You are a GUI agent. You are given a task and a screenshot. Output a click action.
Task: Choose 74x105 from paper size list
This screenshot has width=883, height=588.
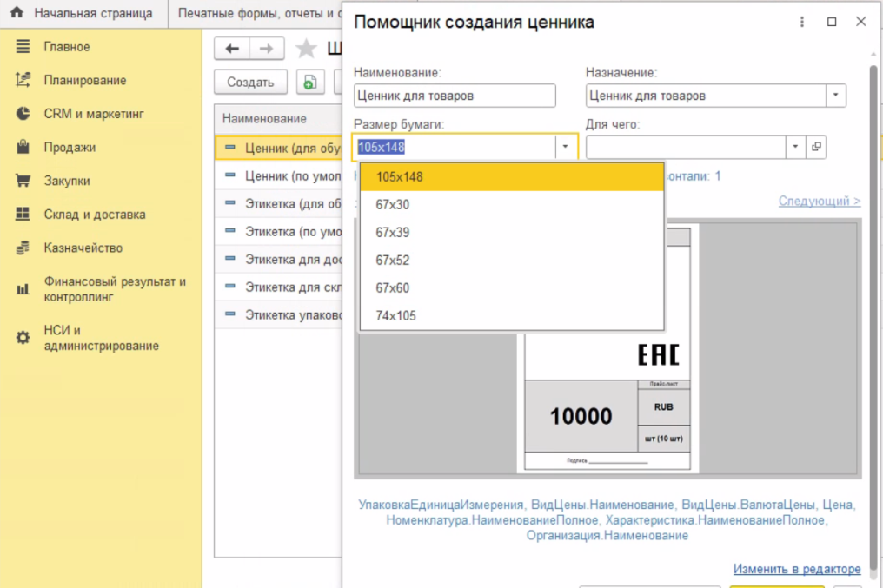tap(395, 316)
